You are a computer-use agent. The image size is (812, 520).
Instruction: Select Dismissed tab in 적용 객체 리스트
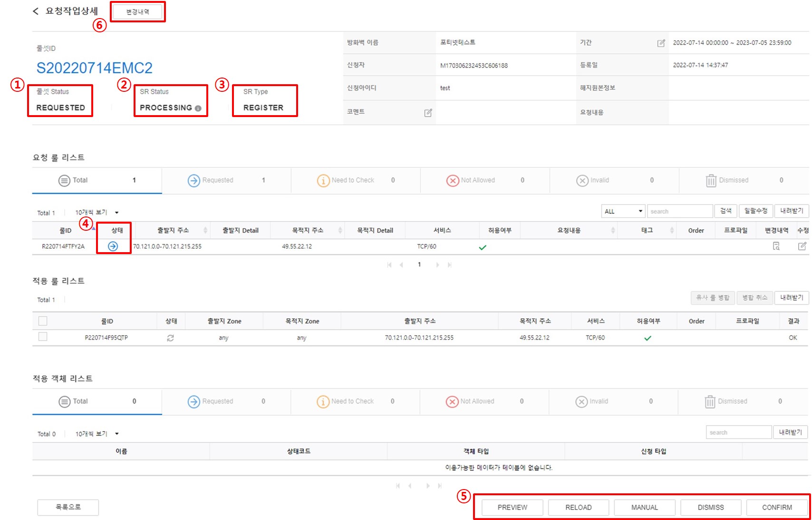click(744, 402)
